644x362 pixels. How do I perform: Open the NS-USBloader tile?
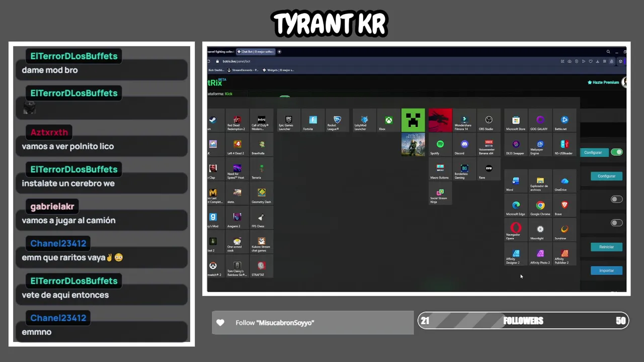click(x=565, y=145)
